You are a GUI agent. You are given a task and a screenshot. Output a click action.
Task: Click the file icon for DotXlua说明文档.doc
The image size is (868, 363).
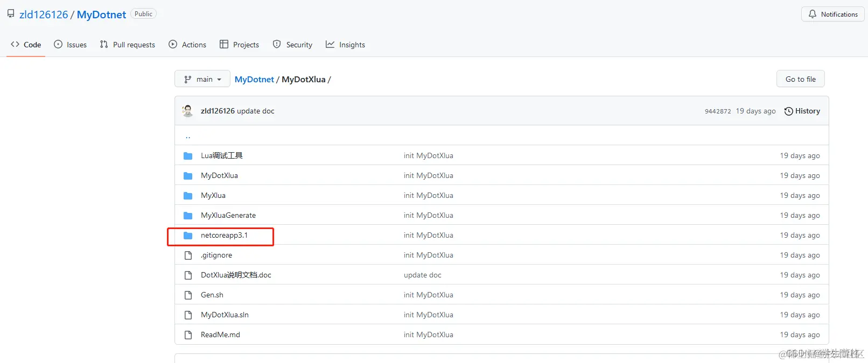pos(188,275)
